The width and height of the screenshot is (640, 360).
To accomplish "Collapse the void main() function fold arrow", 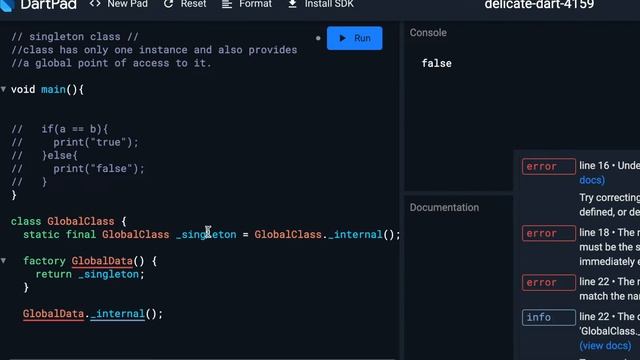I will 3,89.
